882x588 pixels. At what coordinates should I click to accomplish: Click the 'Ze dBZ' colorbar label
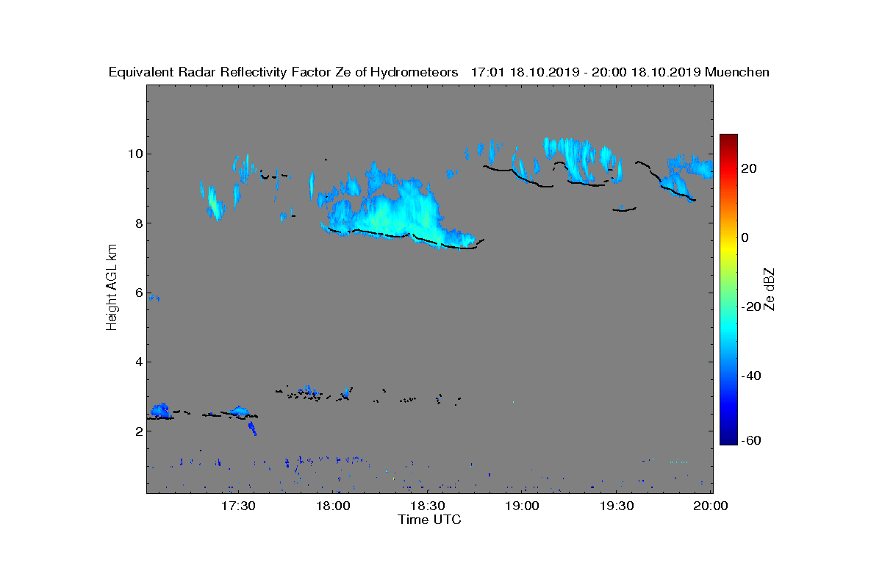click(770, 289)
